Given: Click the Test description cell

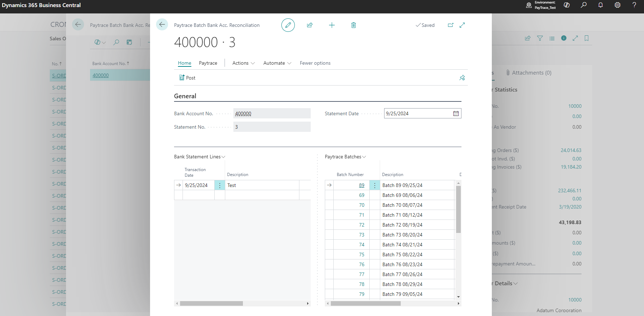Looking at the screenshot, I should coord(262,185).
